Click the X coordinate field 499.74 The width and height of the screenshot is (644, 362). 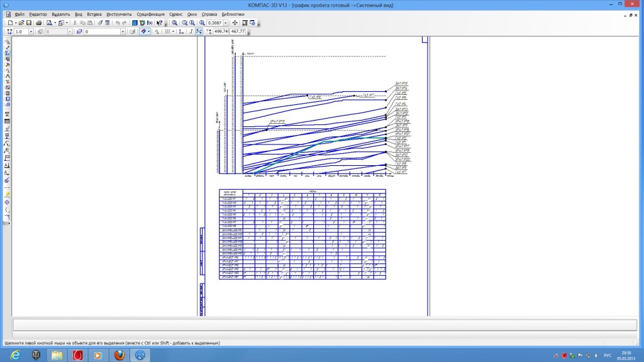coord(221,31)
